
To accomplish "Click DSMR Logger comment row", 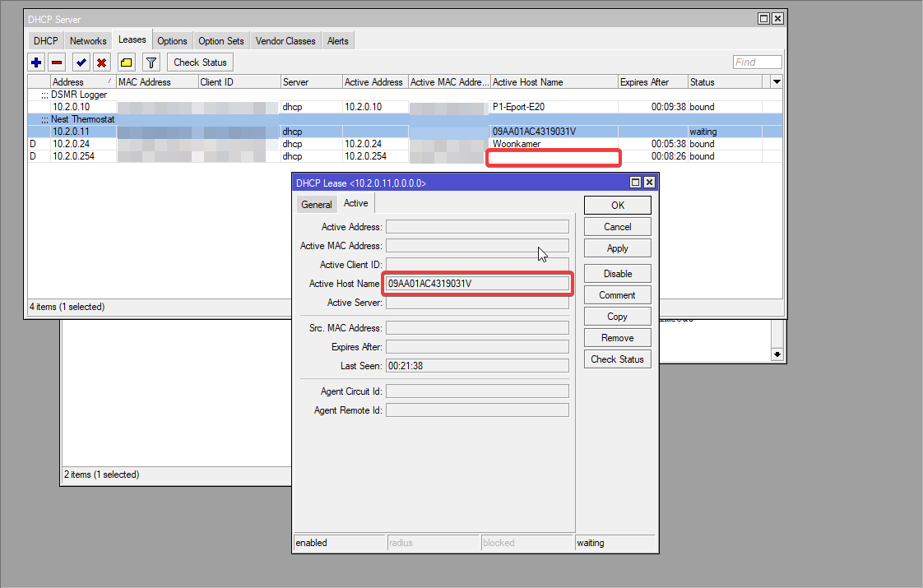I will (x=405, y=95).
